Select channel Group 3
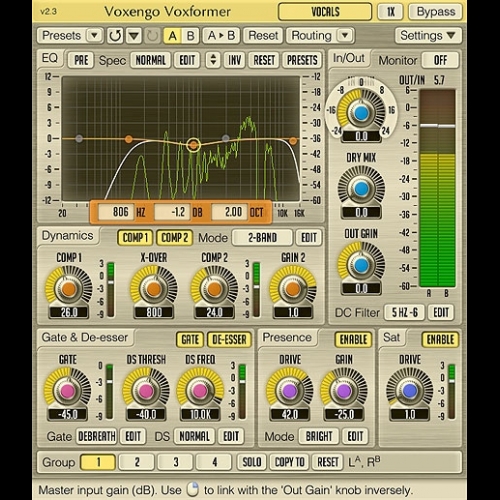The image size is (500, 500). click(x=175, y=462)
